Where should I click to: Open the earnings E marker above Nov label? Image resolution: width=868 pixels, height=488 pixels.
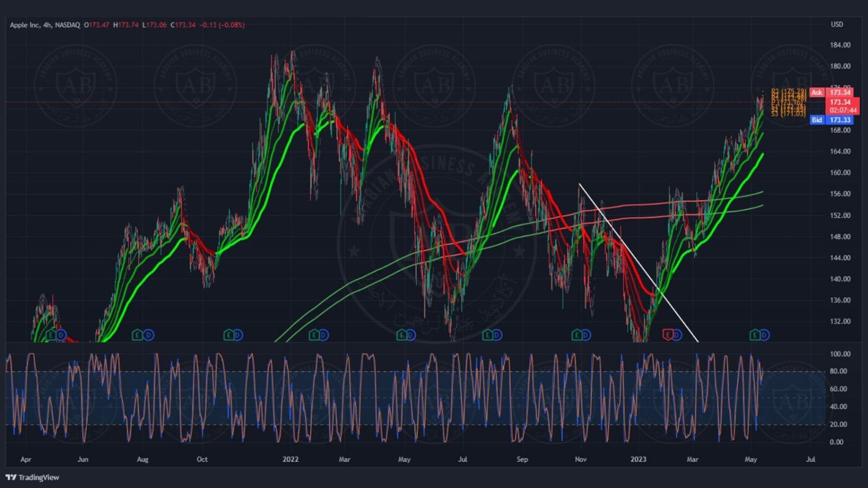click(x=576, y=335)
